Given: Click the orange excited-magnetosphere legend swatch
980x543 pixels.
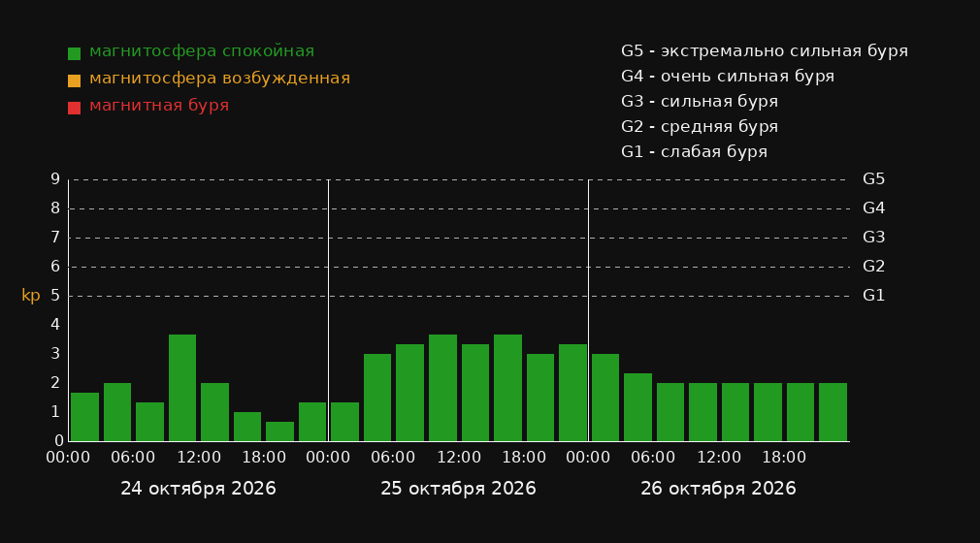Looking at the screenshot, I should (x=74, y=80).
